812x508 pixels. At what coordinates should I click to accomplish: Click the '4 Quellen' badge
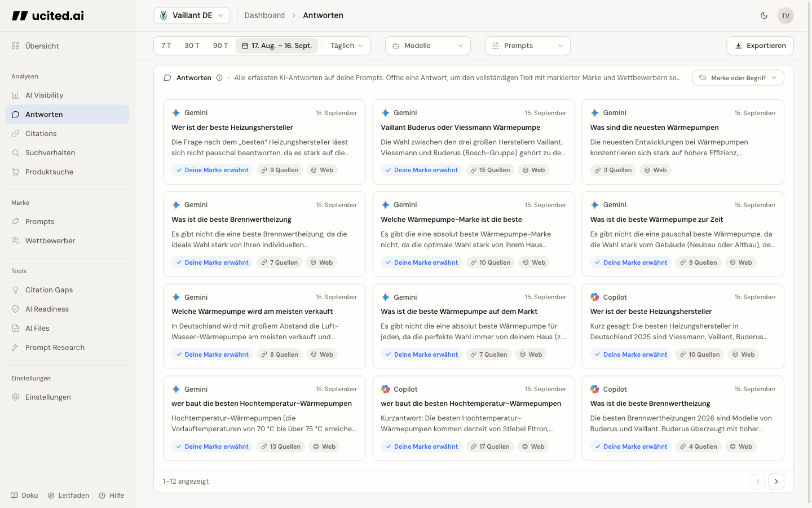(x=699, y=446)
